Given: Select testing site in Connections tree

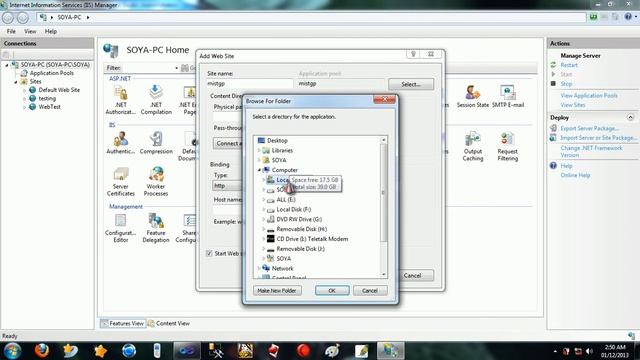Looking at the screenshot, I should (x=47, y=98).
